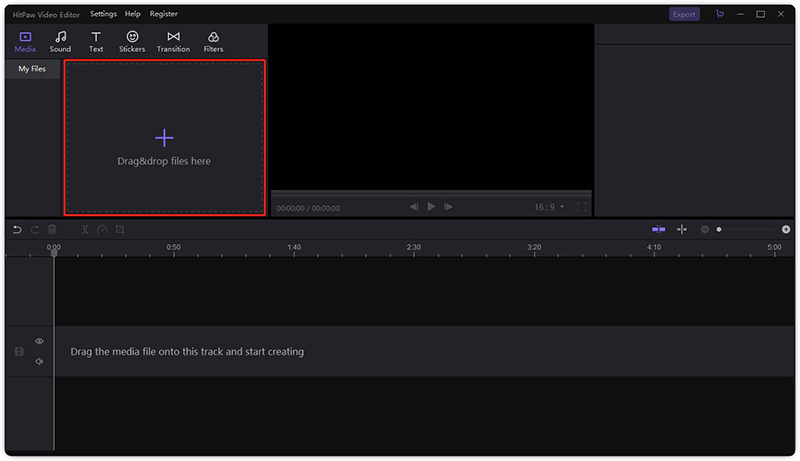Screen dimensions: 800x461
Task: Mute the track with speaker icon
Action: [40, 361]
